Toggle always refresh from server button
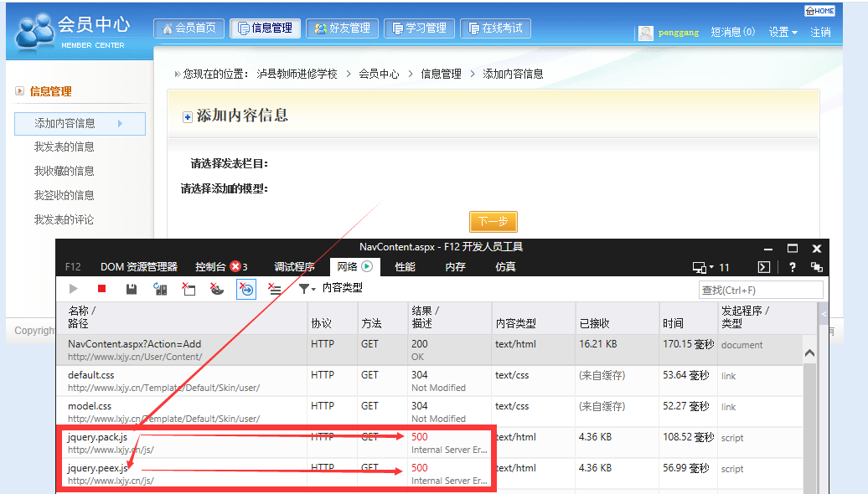The height and width of the screenshot is (494, 868). [x=160, y=289]
